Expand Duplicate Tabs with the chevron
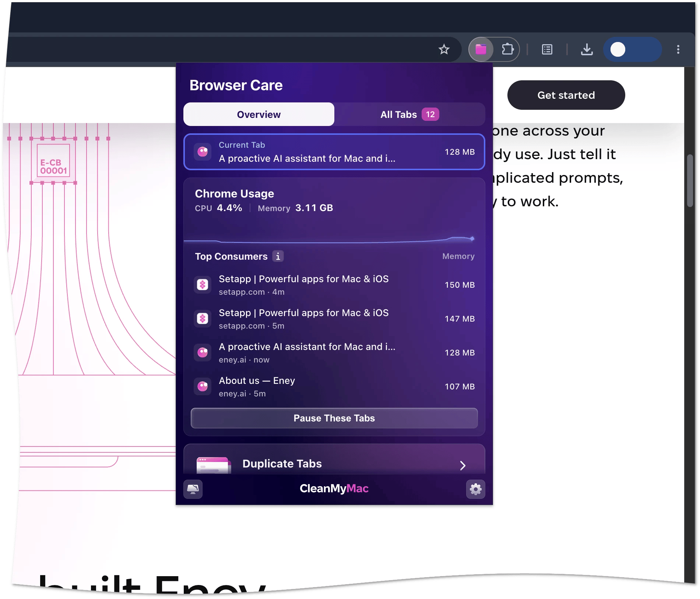 click(463, 466)
